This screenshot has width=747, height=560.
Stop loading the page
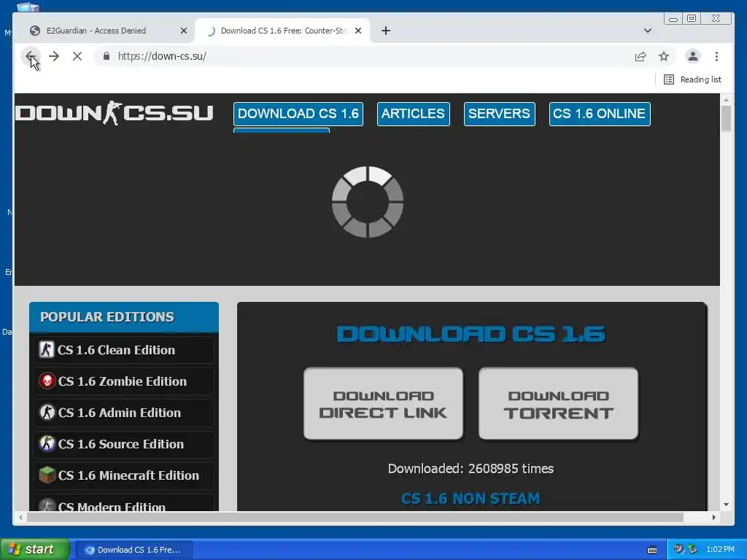(x=77, y=56)
